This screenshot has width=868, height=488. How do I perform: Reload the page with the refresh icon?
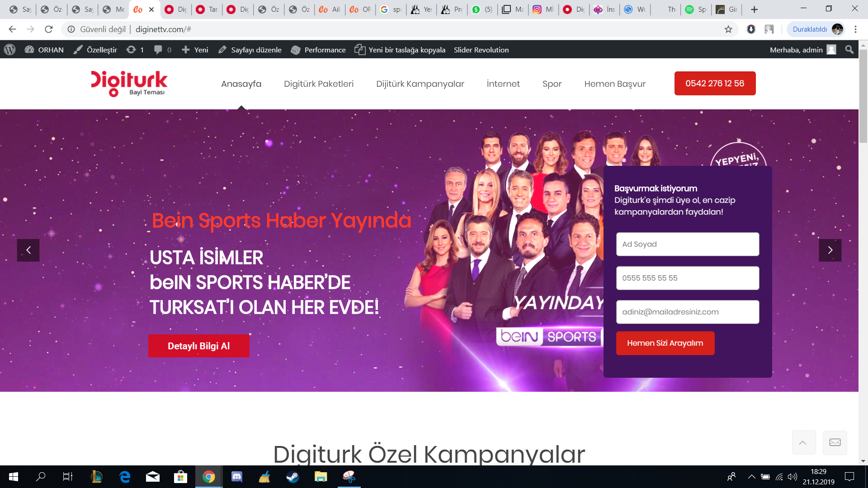[x=49, y=29]
